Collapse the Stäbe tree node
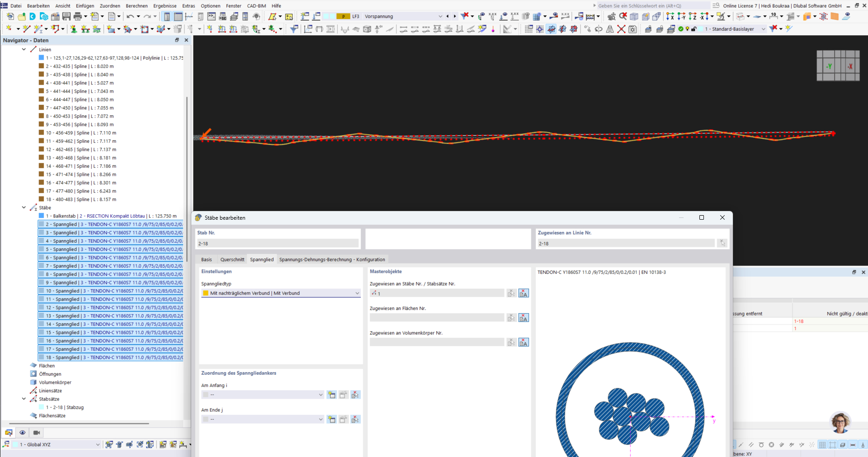This screenshot has height=457, width=868. tap(24, 208)
